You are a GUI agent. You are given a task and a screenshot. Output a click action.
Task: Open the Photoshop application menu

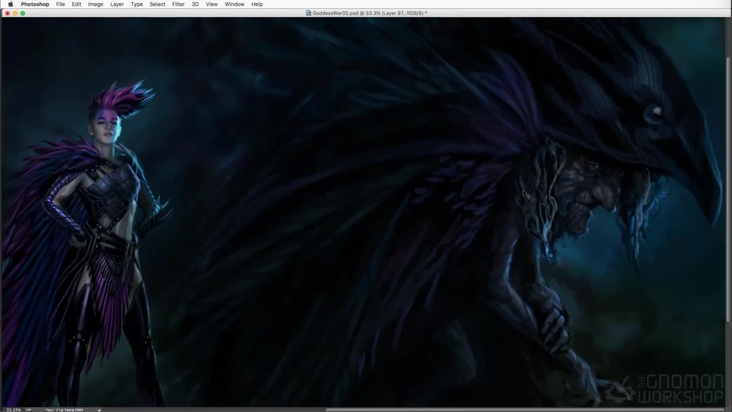35,4
